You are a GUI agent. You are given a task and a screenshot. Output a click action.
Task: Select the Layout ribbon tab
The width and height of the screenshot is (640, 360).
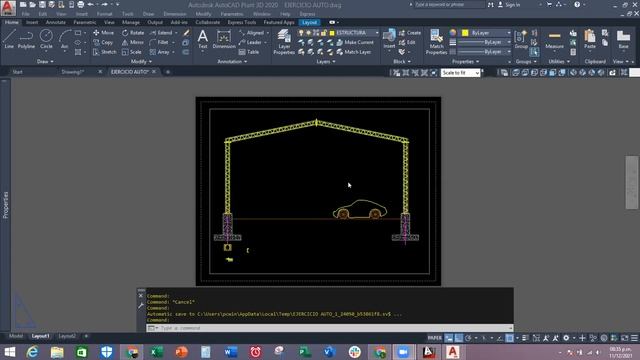point(309,22)
